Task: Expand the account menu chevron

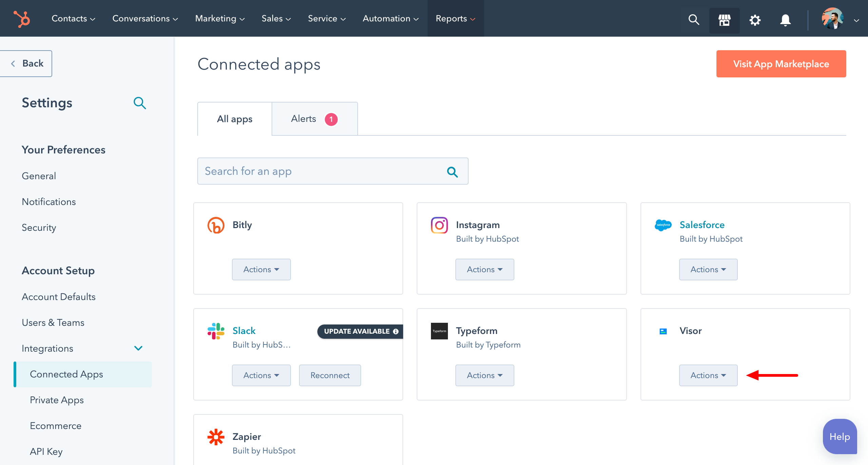Action: [x=856, y=21]
